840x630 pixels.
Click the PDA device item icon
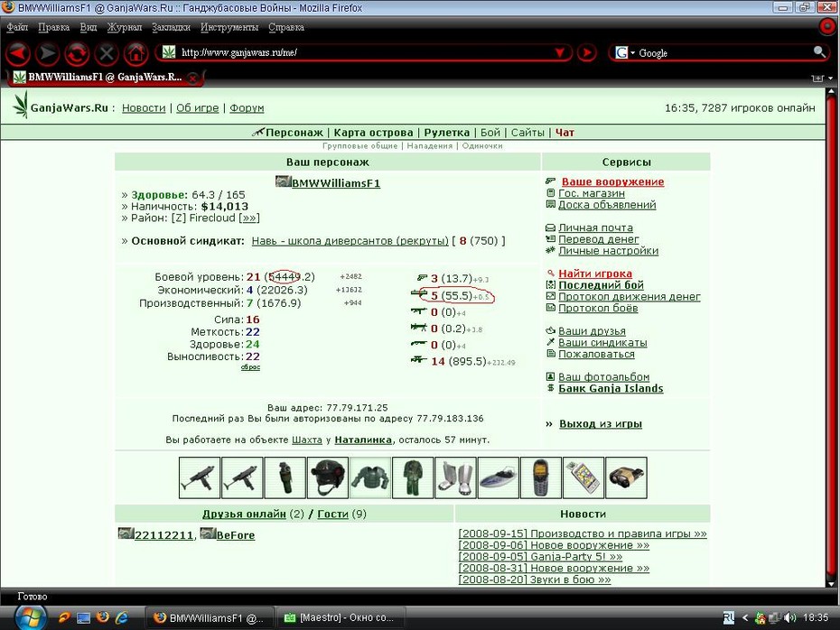tap(583, 477)
